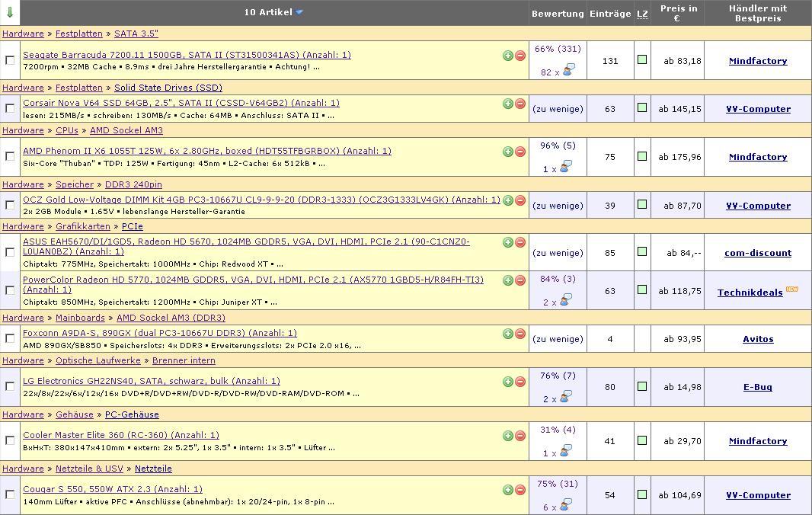
Task: Tick the checkbox for Seagate Barracuda 7200.11
Action: point(10,60)
